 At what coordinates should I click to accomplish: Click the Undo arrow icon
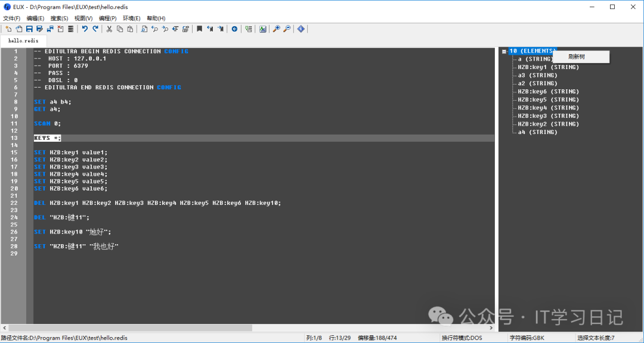pyautogui.click(x=85, y=29)
